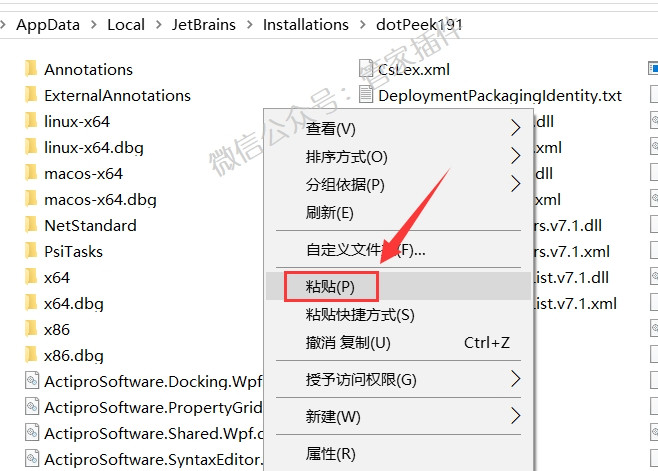Select the macos-x64 folder name
The width and height of the screenshot is (658, 471).
[x=84, y=174]
